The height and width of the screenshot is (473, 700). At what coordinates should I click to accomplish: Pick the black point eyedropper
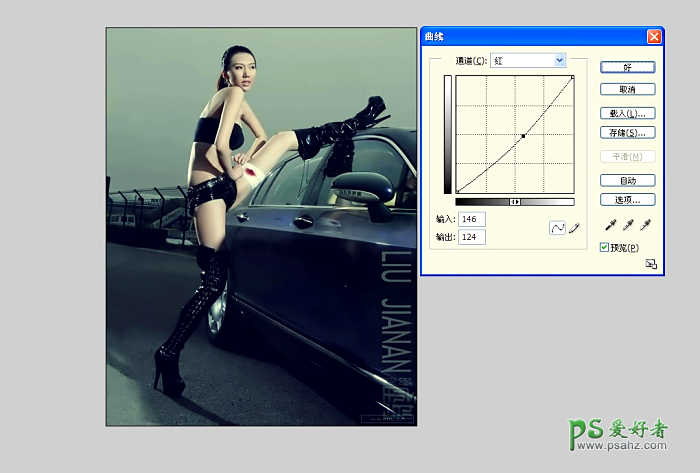point(610,226)
